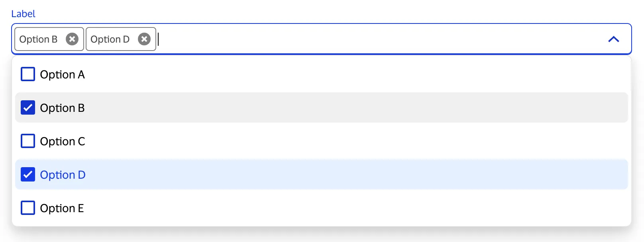Viewport: 644px width, 242px height.
Task: Click the Option D chip label
Action: (110, 39)
